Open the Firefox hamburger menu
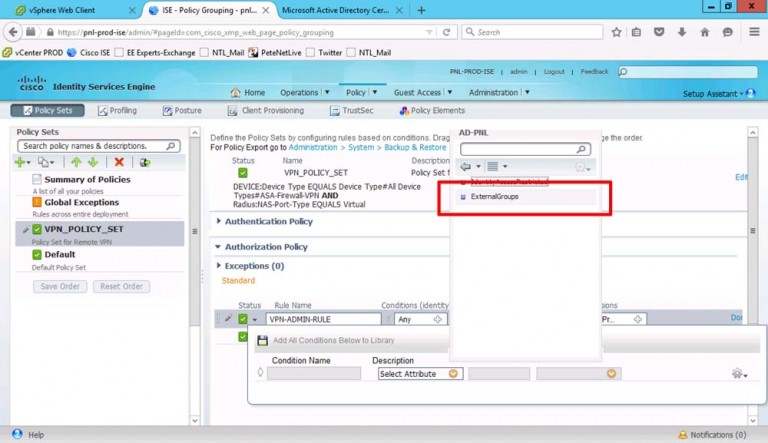The height and width of the screenshot is (443, 768). point(754,32)
